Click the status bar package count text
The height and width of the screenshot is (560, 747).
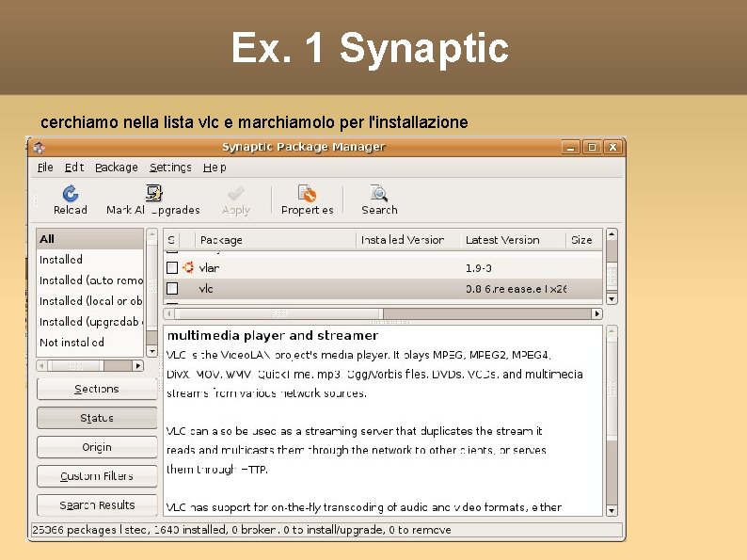pyautogui.click(x=242, y=530)
